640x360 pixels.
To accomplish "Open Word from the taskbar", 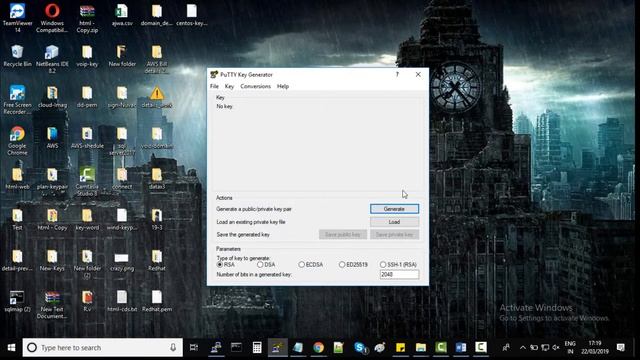I will point(461,347).
